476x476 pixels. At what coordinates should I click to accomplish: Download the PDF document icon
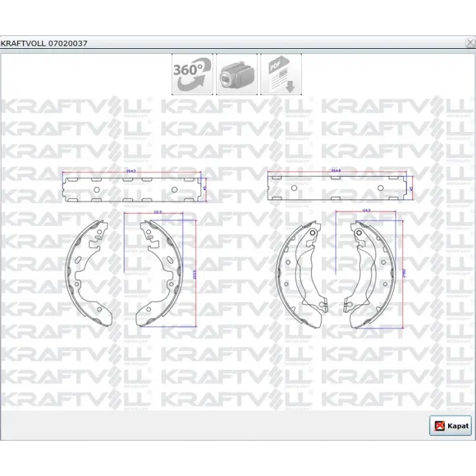click(x=281, y=74)
